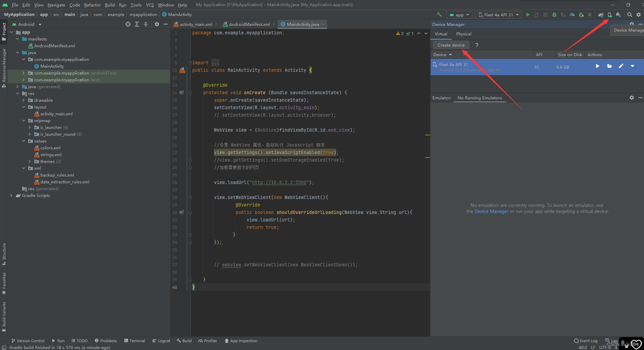Toggle the Project tool window sidebar

click(x=4, y=31)
